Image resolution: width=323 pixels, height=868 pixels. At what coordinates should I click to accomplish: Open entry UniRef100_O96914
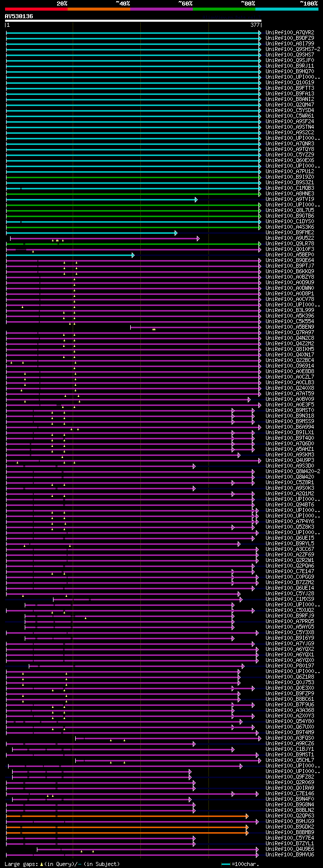290,366
